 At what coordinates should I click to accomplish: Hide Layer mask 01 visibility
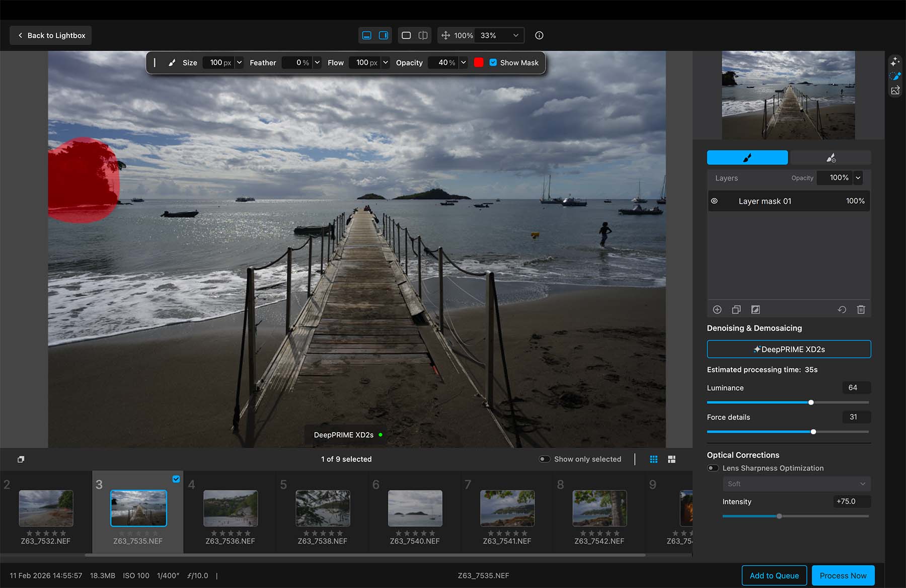point(714,201)
